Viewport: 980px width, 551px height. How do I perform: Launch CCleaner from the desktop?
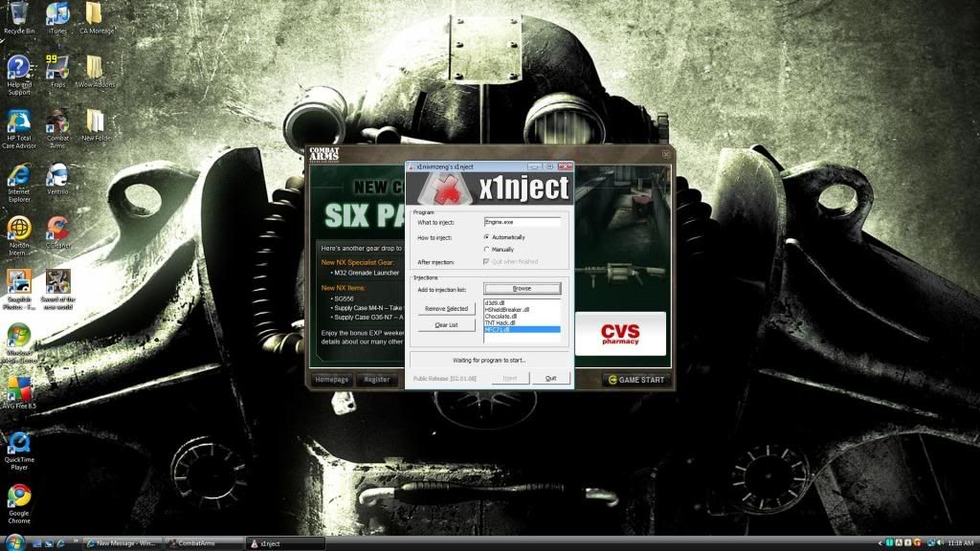tap(57, 233)
